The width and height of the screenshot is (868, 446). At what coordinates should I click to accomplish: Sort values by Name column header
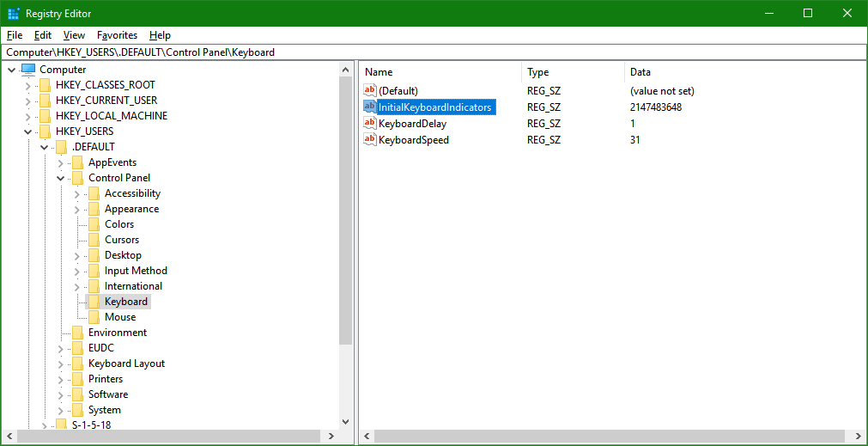tap(440, 72)
